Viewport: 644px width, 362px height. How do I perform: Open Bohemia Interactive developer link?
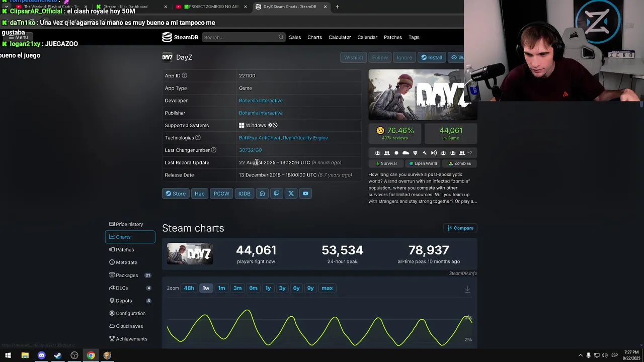(x=261, y=101)
